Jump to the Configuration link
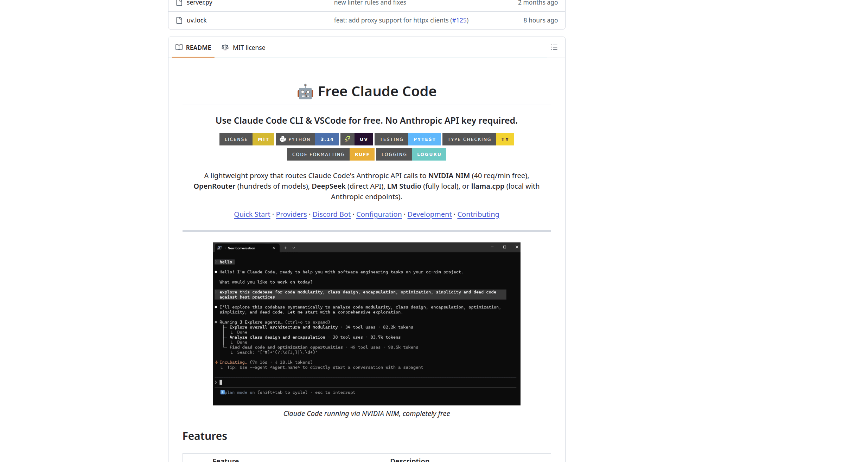868x462 pixels. coord(379,214)
